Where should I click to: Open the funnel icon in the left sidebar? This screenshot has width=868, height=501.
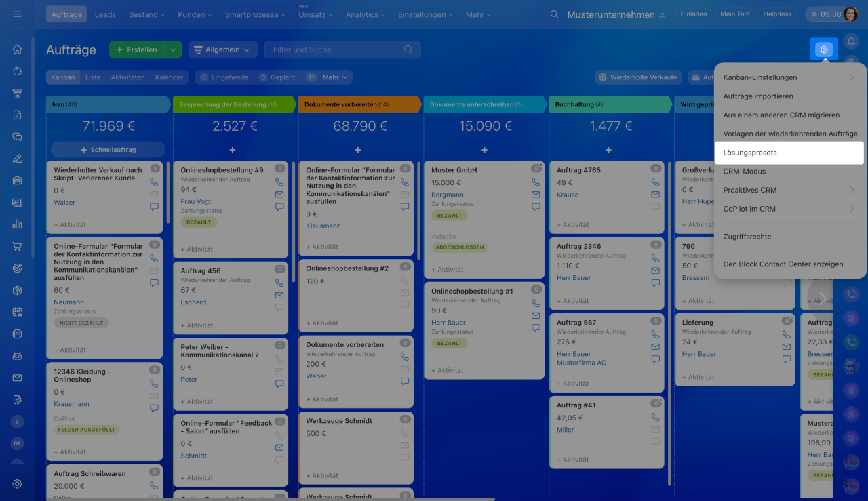17,93
